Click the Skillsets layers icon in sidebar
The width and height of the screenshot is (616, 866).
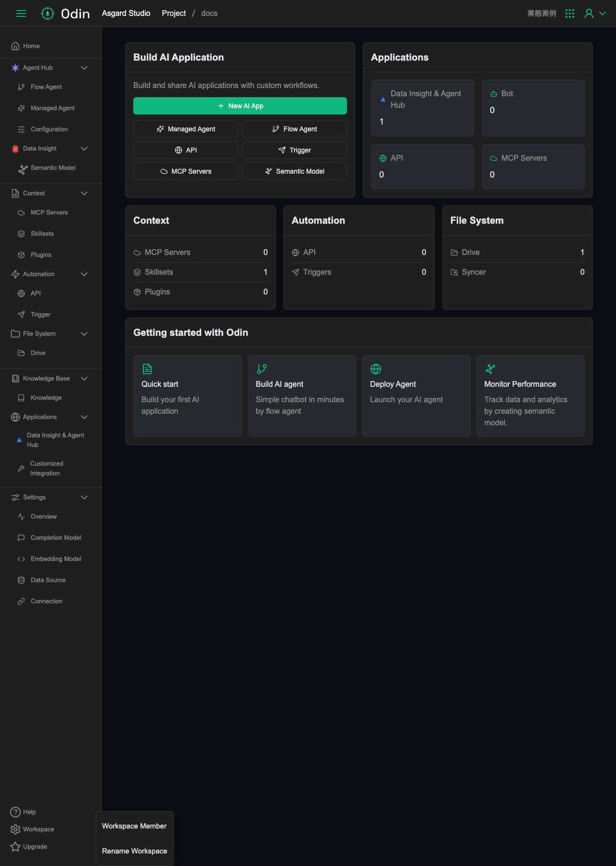pos(21,234)
